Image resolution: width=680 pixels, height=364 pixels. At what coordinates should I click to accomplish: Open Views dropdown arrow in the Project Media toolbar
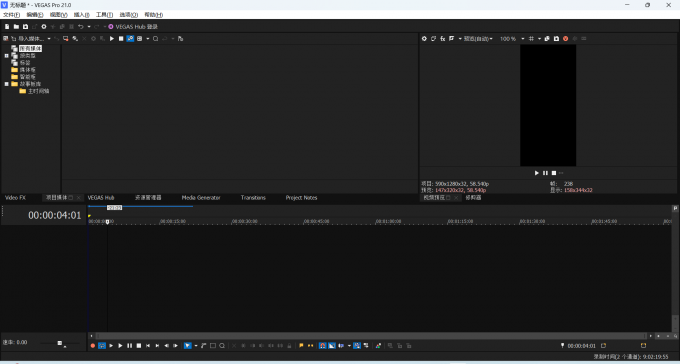(147, 39)
